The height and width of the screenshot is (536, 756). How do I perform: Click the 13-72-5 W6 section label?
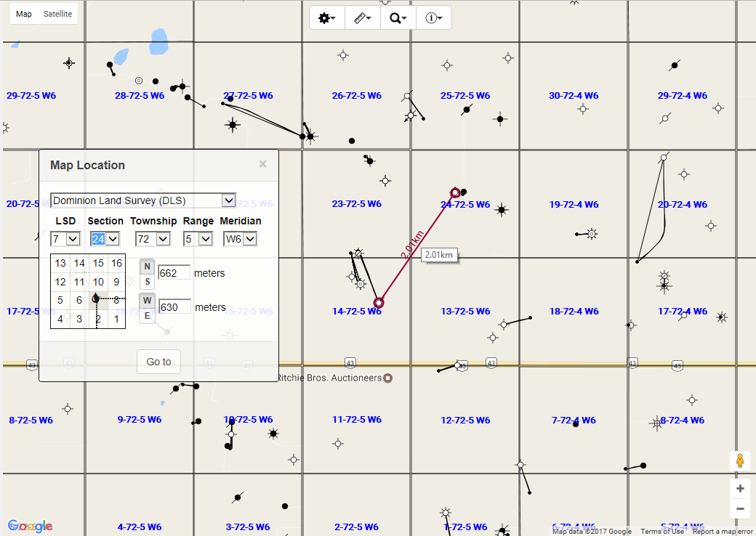pyautogui.click(x=465, y=311)
